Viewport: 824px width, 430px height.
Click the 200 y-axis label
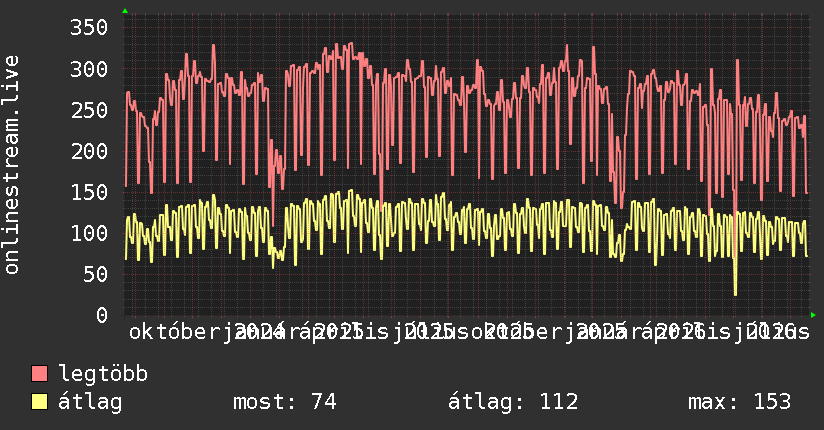click(x=89, y=151)
